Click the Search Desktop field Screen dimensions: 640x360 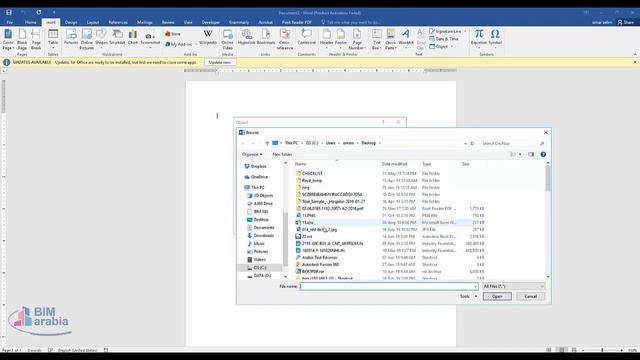click(512, 143)
